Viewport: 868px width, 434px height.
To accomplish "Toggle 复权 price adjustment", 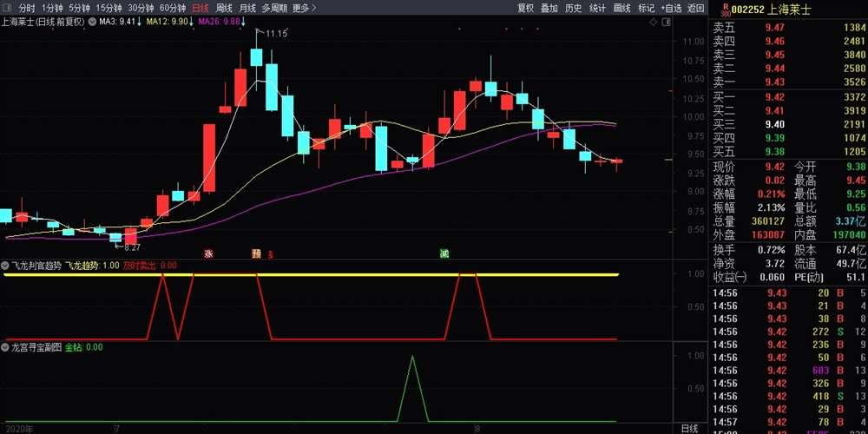I will 526,8.
